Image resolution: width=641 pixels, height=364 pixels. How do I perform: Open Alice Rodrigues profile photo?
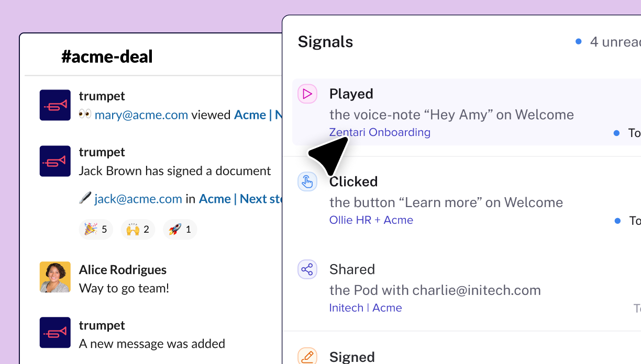coord(55,277)
